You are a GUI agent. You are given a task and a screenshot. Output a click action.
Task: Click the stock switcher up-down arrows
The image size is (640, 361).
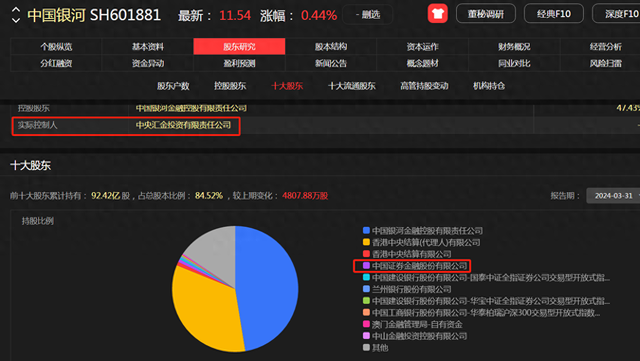coord(16,15)
